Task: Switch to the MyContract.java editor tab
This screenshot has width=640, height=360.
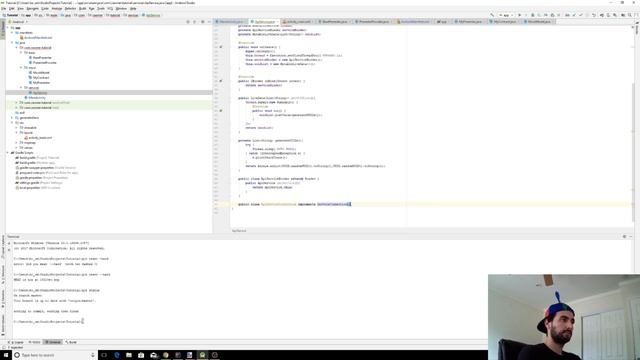Action: click(x=504, y=22)
